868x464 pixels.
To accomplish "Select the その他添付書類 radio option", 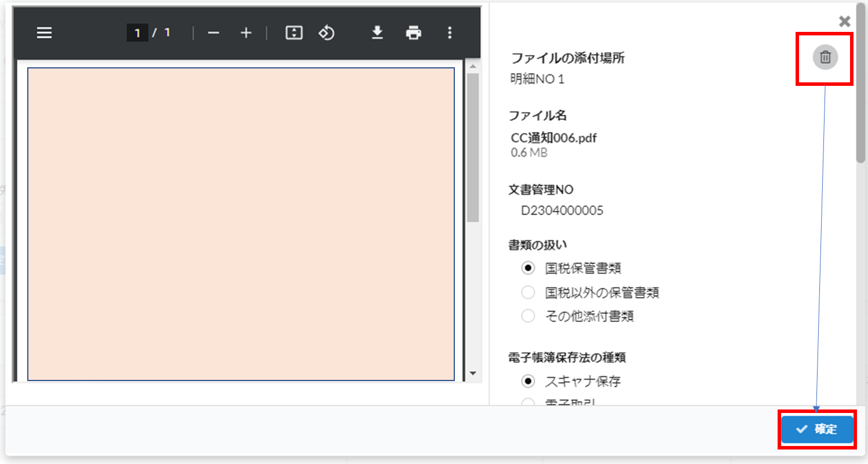I will coord(528,317).
